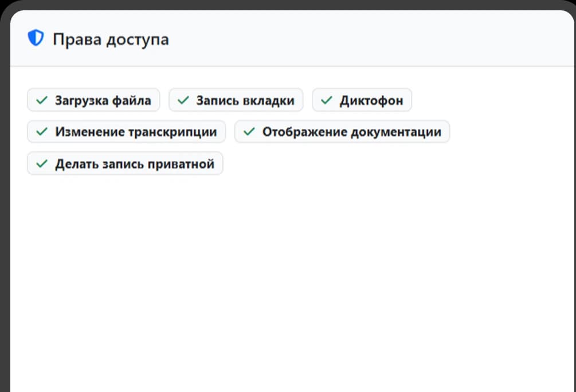Image resolution: width=576 pixels, height=392 pixels.
Task: Click the word документации in the chip
Action: tap(396, 132)
